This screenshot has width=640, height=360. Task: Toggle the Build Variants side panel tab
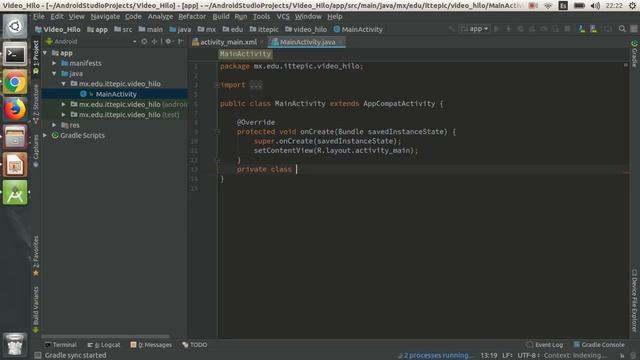click(x=36, y=309)
